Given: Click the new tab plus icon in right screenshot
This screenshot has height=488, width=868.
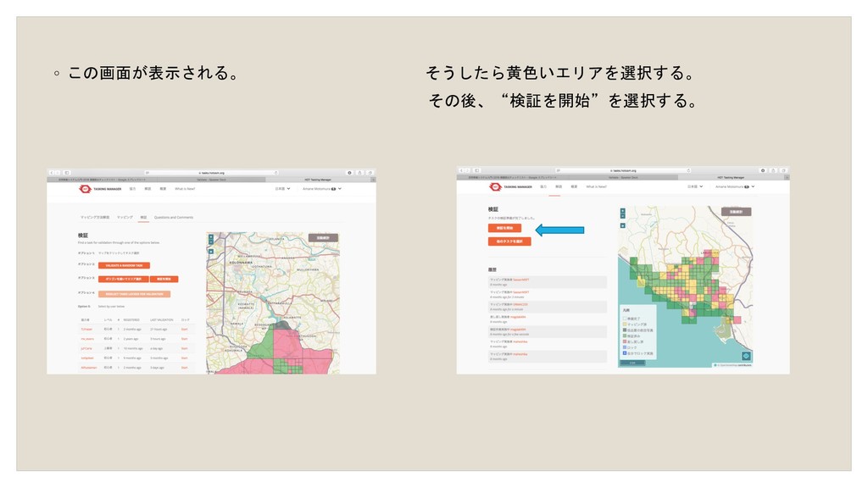Looking at the screenshot, I should pyautogui.click(x=787, y=178).
